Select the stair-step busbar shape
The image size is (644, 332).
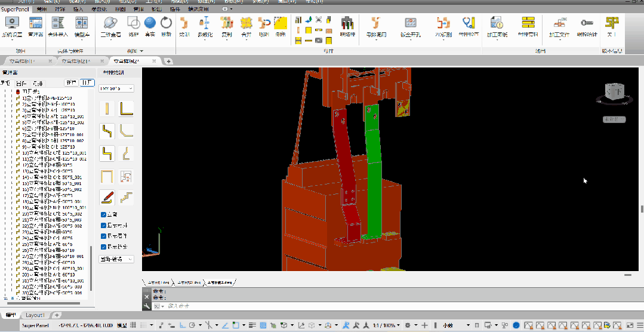pyautogui.click(x=126, y=198)
